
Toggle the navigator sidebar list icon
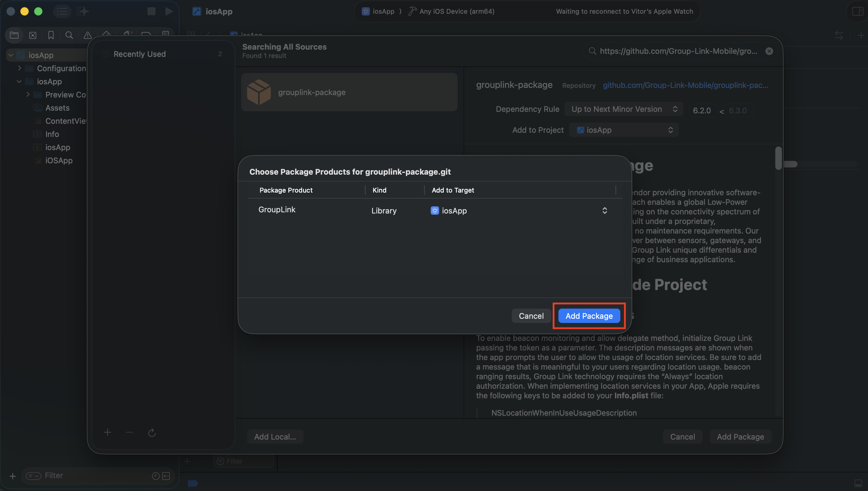[62, 11]
